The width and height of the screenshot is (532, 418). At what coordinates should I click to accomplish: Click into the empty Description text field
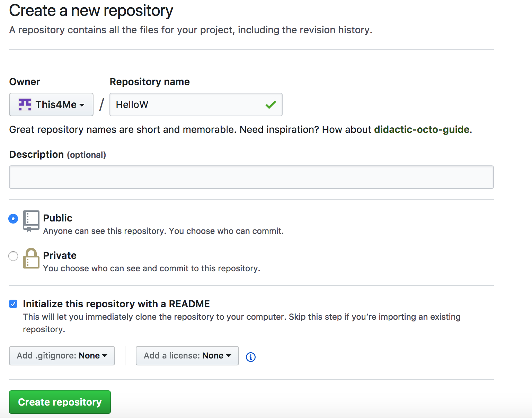point(251,177)
